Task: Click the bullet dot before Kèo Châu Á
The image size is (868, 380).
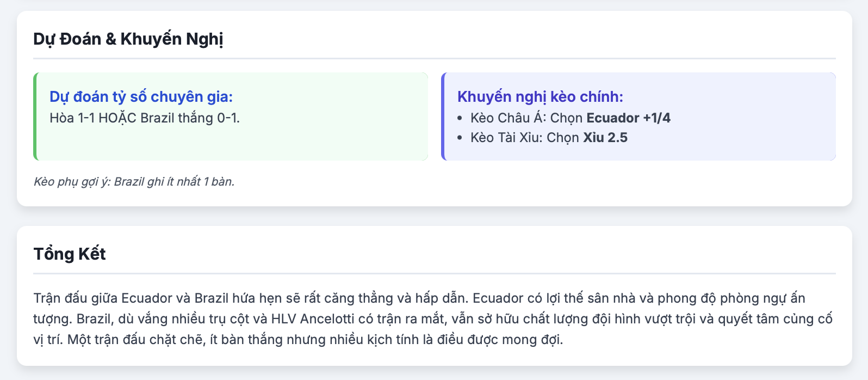Action: pos(460,118)
